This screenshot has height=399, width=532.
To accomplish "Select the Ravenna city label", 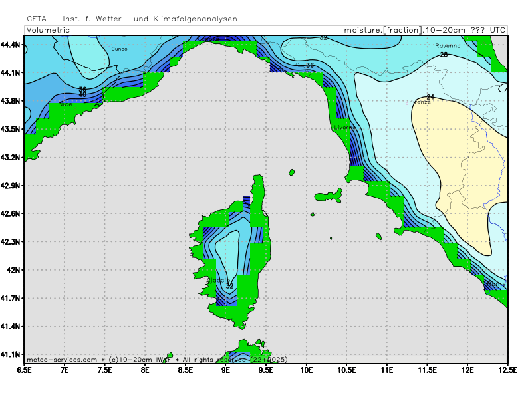I will tap(448, 46).
